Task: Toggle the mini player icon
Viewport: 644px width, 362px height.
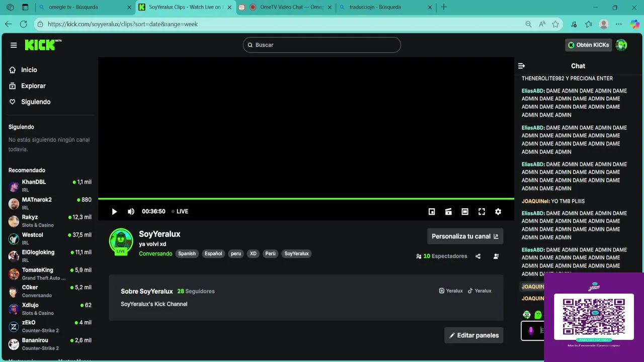Action: (432, 212)
